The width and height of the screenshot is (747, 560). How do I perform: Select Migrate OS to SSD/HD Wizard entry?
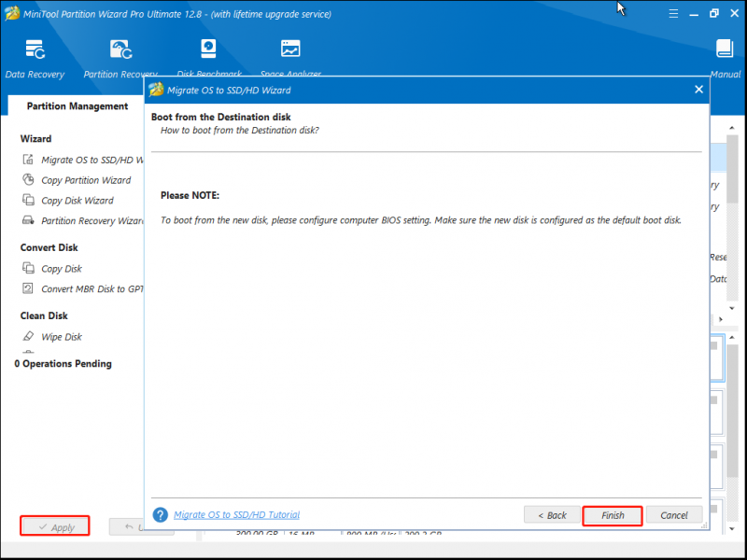(x=92, y=160)
